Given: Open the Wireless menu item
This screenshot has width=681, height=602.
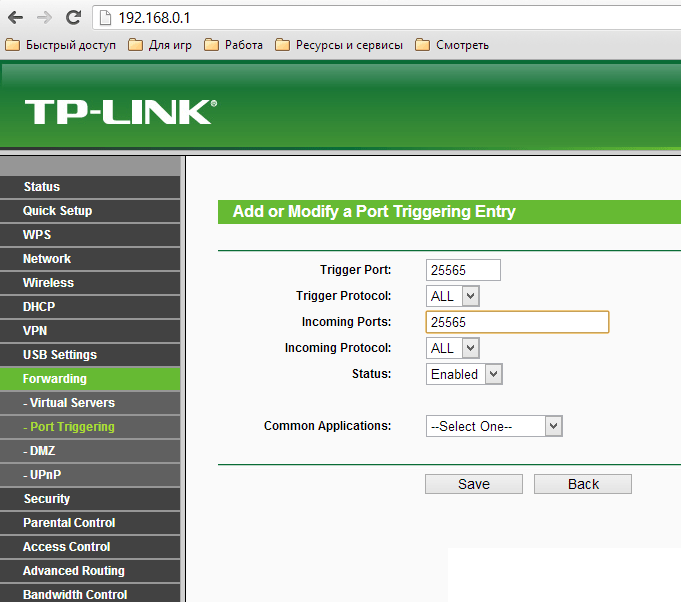Looking at the screenshot, I should click(x=90, y=283).
